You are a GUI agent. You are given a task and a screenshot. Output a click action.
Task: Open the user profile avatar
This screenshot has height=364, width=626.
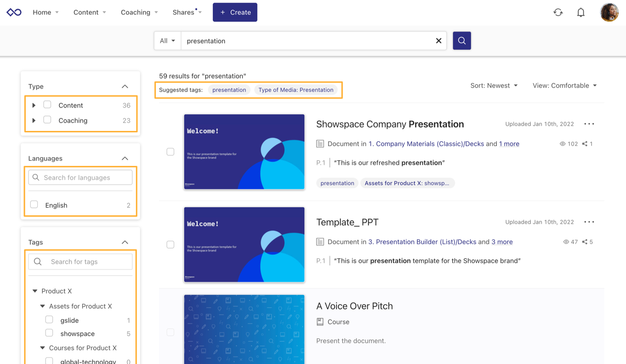609,12
